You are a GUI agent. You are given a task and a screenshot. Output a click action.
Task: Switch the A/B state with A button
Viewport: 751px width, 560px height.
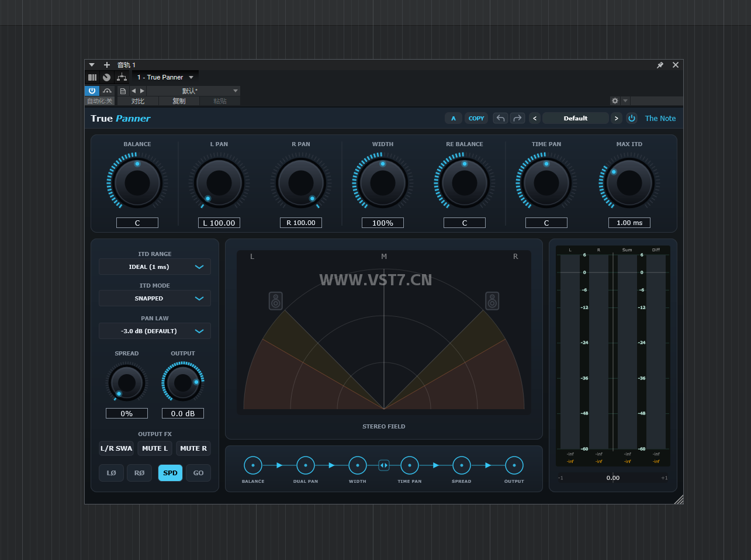click(454, 118)
